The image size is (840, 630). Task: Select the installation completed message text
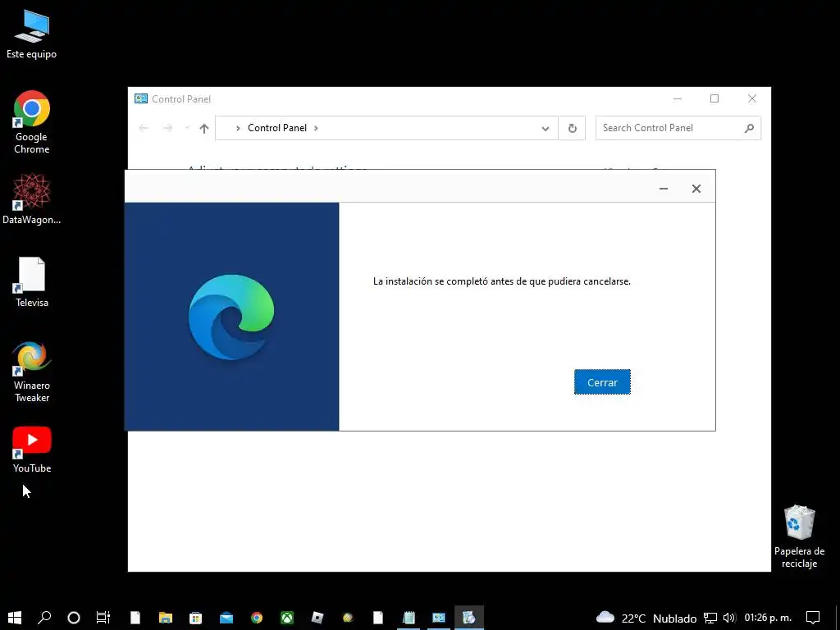coord(501,281)
